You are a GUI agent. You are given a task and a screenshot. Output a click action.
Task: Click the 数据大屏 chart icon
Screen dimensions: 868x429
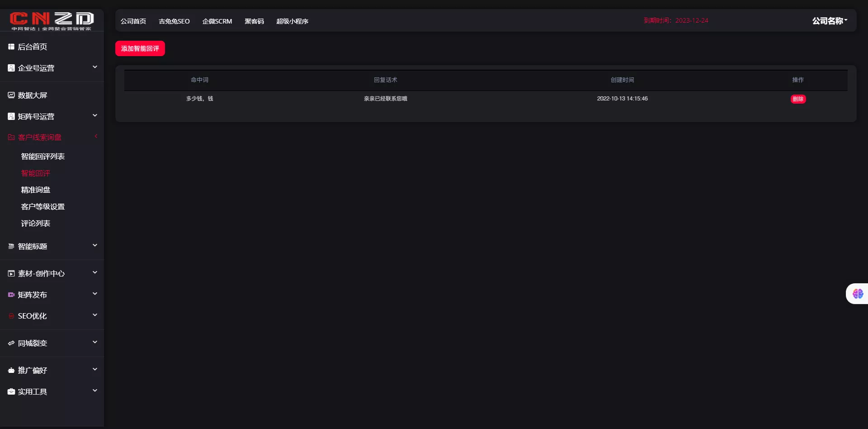click(11, 95)
